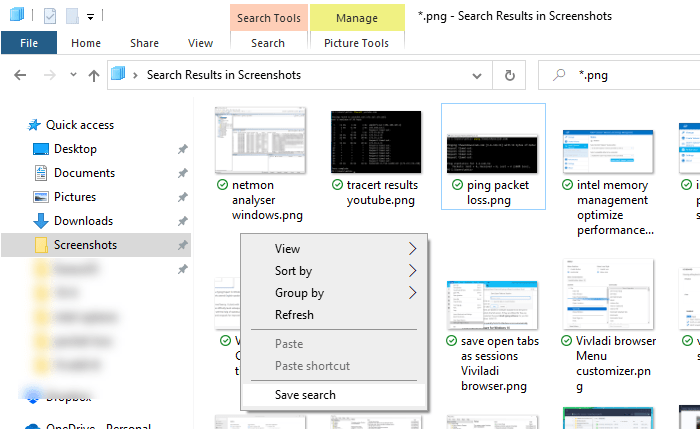Open Desktop in the navigation pane

(x=75, y=149)
